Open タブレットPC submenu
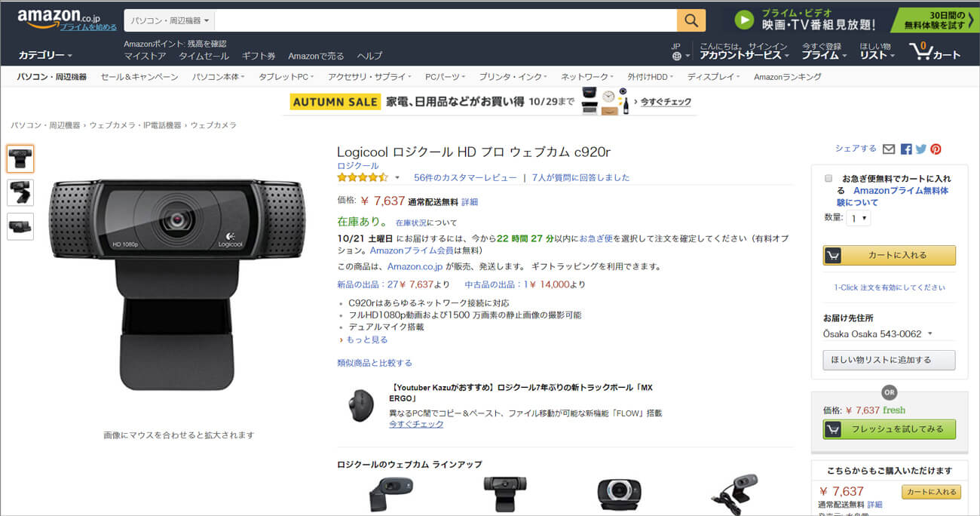Viewport: 980px width, 516px height. (286, 77)
